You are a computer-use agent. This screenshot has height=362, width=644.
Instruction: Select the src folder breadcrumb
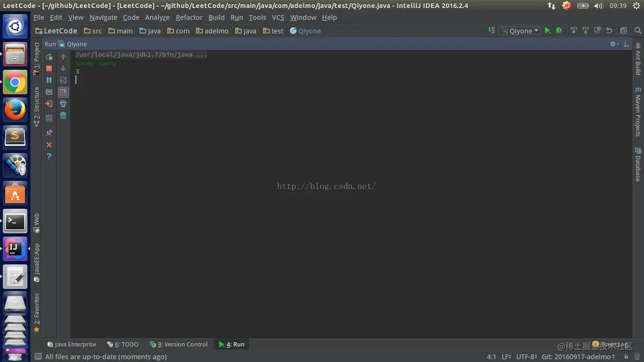click(92, 31)
